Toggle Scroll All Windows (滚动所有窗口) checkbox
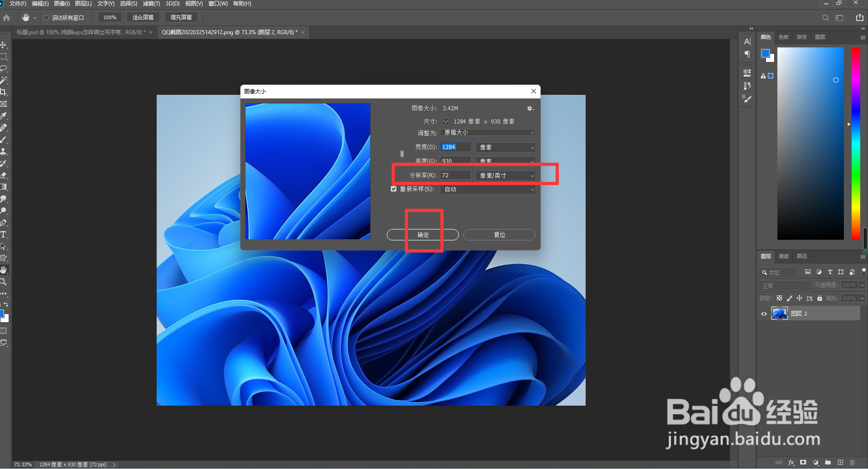 coord(46,18)
